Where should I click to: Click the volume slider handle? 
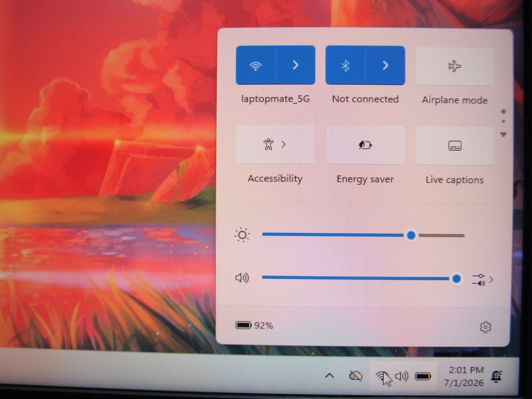pyautogui.click(x=457, y=279)
